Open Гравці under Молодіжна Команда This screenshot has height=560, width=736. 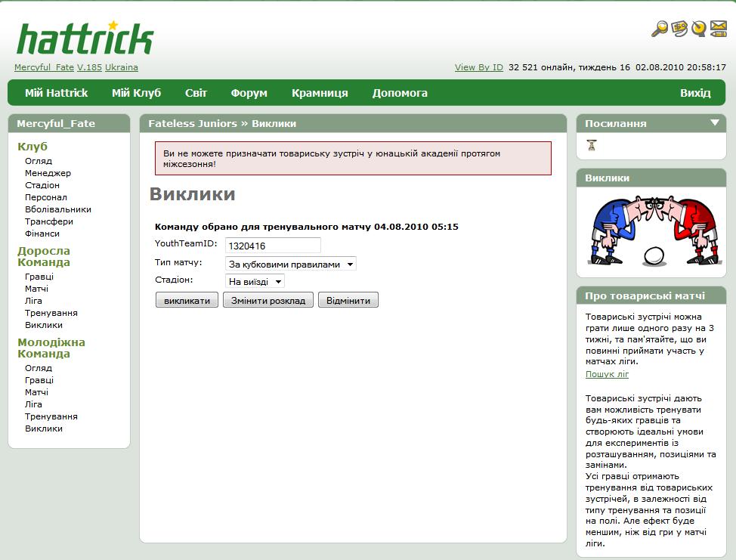pos(39,380)
